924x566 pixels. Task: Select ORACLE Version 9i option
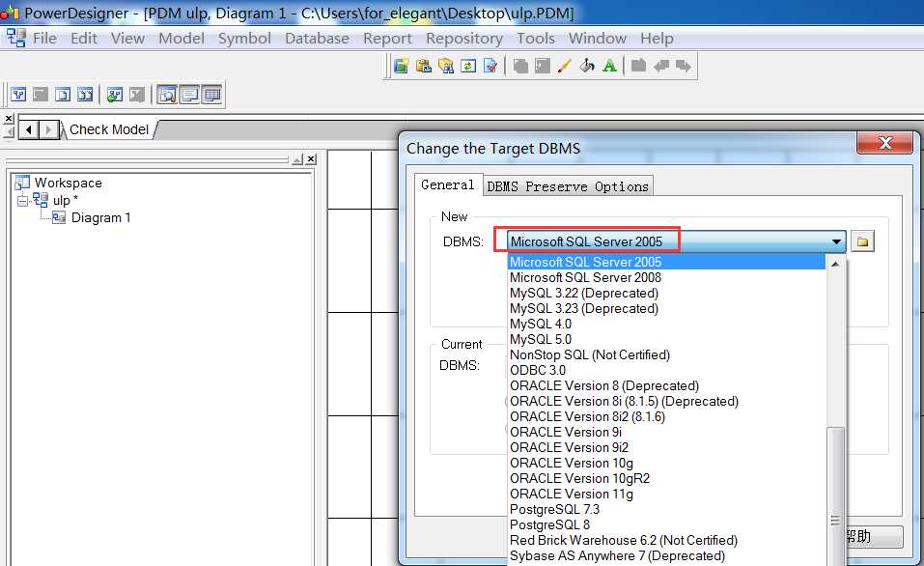pos(666,432)
